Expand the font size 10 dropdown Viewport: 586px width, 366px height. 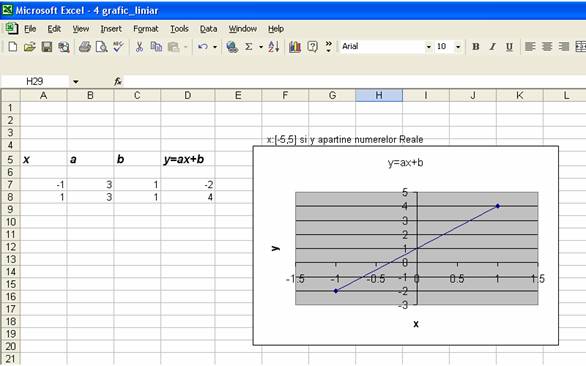coord(458,47)
